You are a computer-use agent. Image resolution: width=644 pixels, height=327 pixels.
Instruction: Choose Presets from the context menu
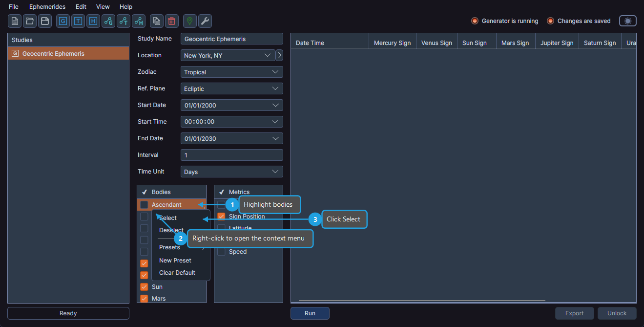tap(169, 247)
